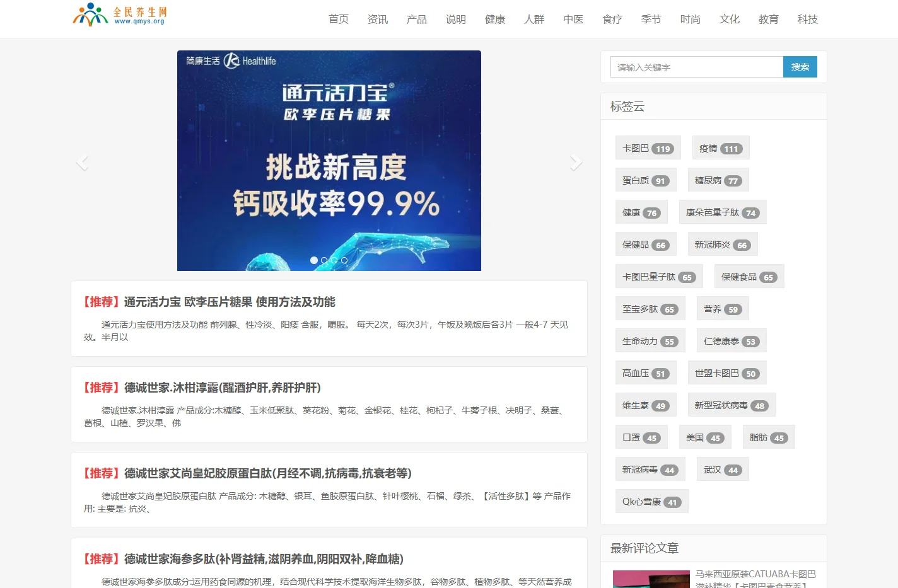This screenshot has width=898, height=588.
Task: Show the previous carousel slide arrow
Action: [82, 162]
